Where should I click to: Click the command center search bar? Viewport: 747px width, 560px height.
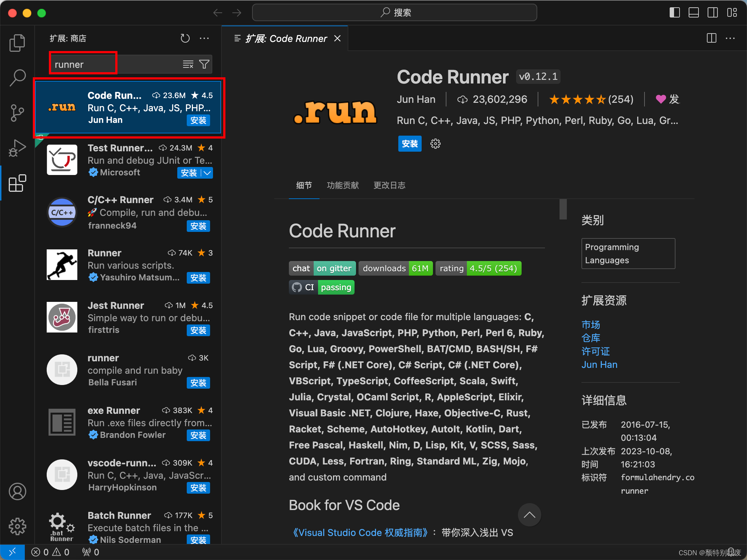[394, 13]
